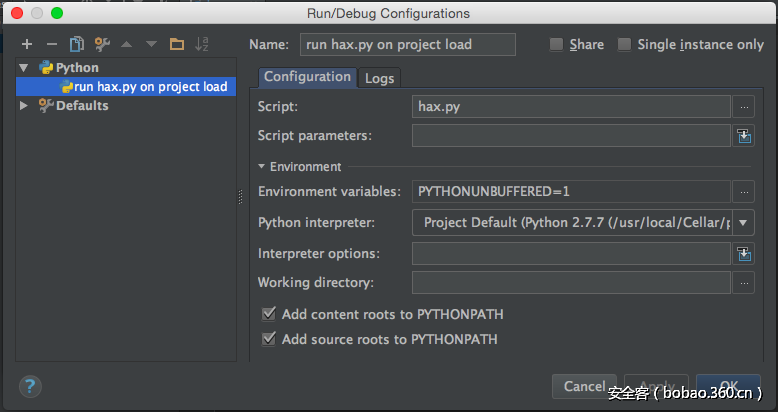The height and width of the screenshot is (412, 778).
Task: Select the Configuration tab
Action: click(307, 77)
